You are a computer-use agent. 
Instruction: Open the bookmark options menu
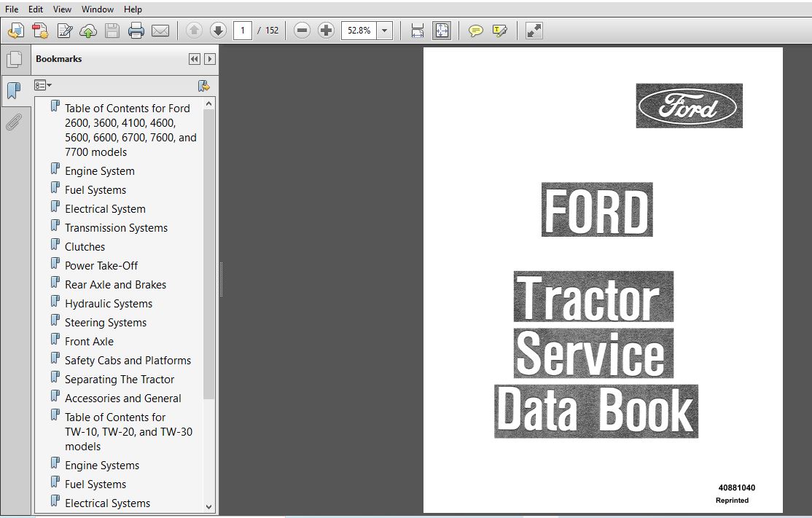tap(42, 85)
